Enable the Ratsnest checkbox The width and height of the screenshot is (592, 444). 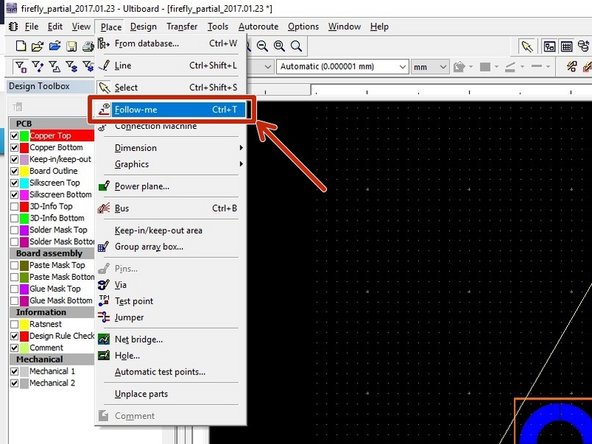pyautogui.click(x=14, y=324)
